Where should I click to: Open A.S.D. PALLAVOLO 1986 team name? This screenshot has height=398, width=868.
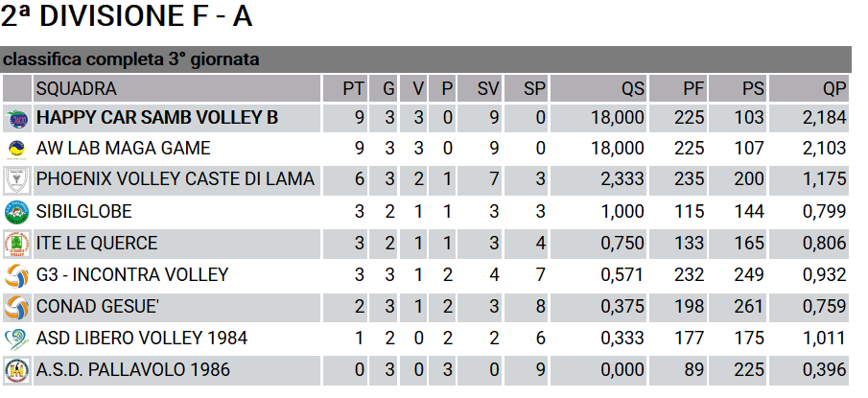coord(133,370)
